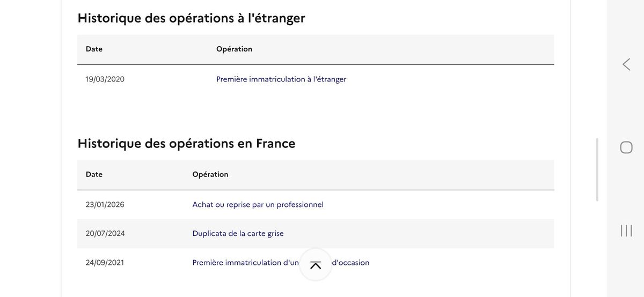Click Première immatriculation à l'étranger operation
The image size is (644, 297).
pyautogui.click(x=281, y=79)
